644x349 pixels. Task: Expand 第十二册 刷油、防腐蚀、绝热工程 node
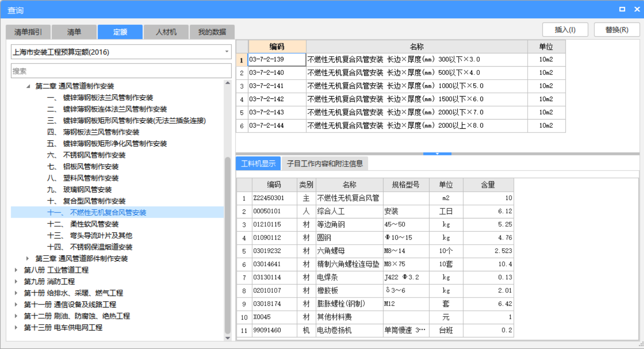[17, 316]
